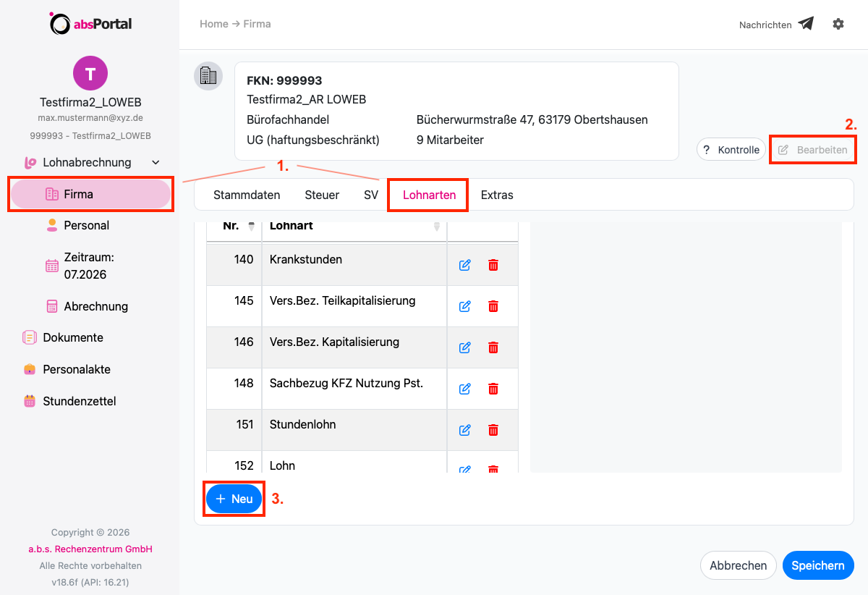
Task: Open the Steuer tab
Action: pos(322,195)
